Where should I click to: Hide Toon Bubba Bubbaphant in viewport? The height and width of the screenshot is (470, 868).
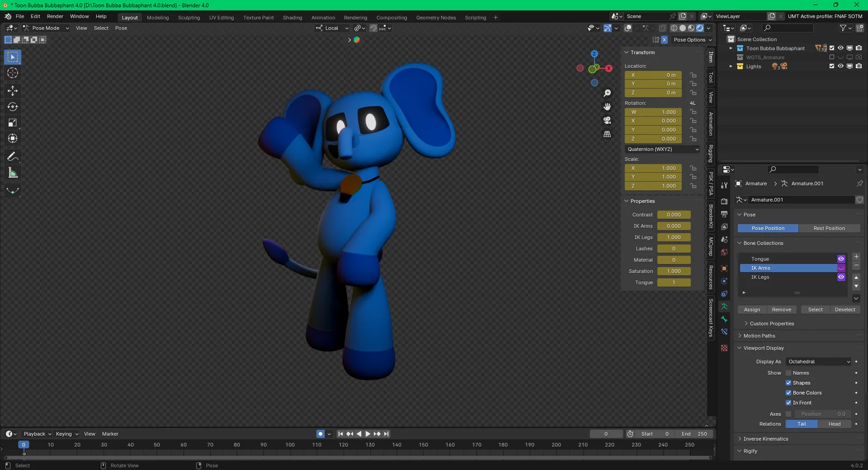(840, 48)
